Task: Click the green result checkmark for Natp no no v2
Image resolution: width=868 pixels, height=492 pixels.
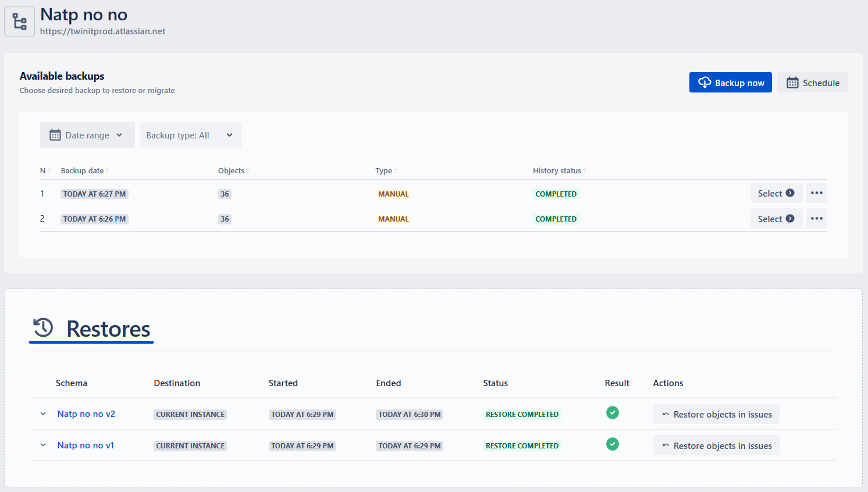Action: point(613,413)
